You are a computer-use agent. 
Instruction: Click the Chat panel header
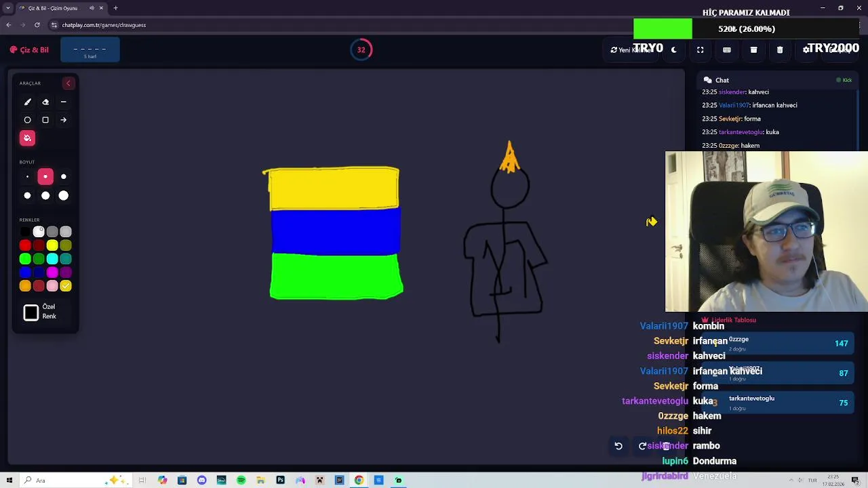(x=776, y=80)
